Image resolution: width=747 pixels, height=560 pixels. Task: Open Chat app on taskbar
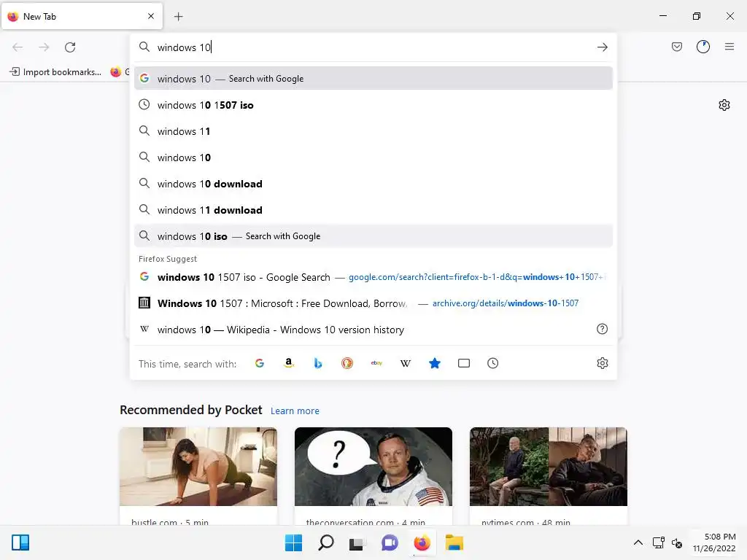[390, 542]
